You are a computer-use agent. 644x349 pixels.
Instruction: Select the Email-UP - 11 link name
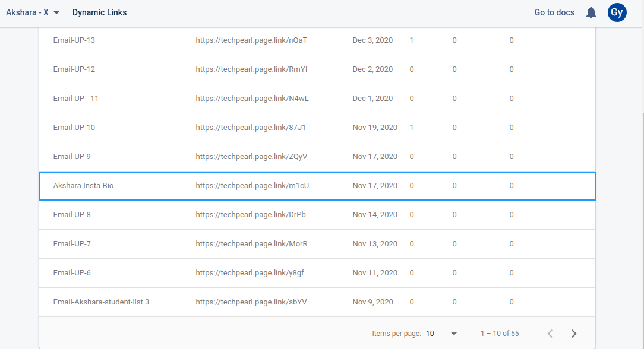coord(75,99)
